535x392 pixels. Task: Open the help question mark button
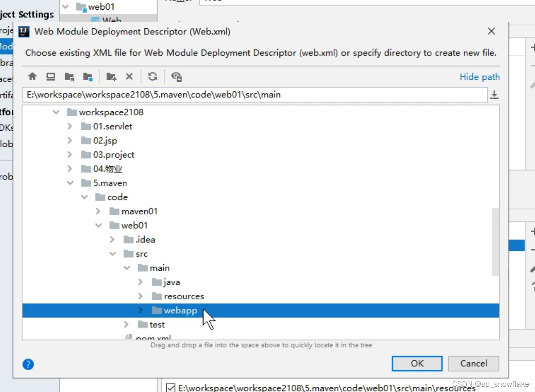[28, 364]
